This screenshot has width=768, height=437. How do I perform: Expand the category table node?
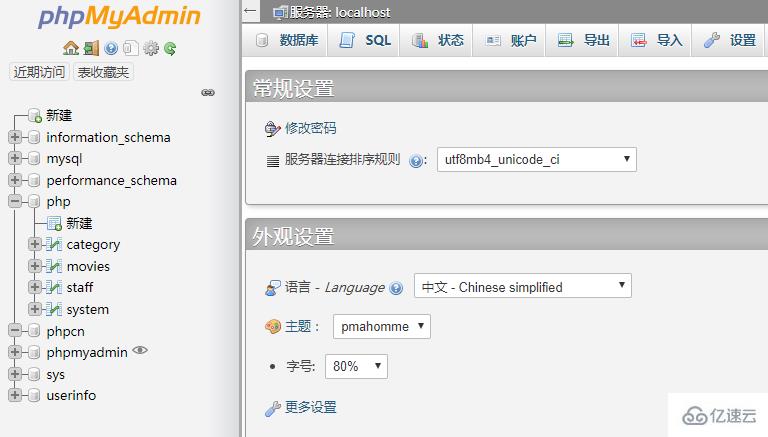[34, 244]
